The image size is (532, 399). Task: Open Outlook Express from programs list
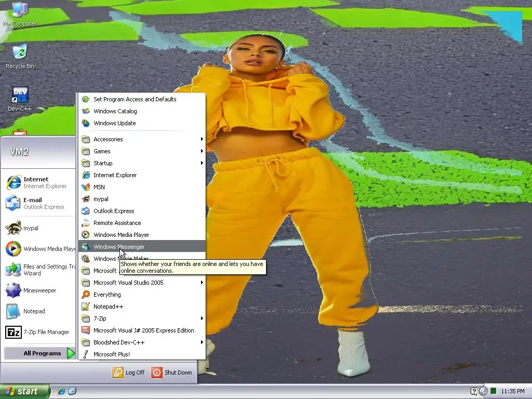[x=142, y=211]
